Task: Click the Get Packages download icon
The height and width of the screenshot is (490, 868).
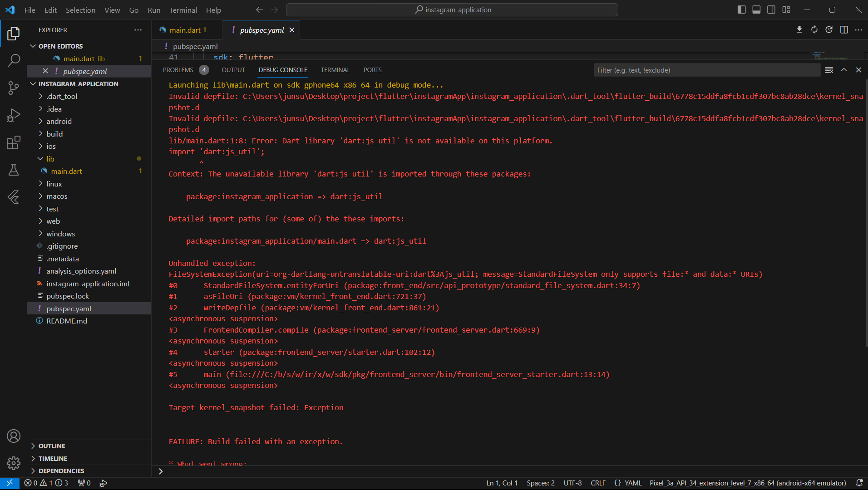Action: [799, 30]
